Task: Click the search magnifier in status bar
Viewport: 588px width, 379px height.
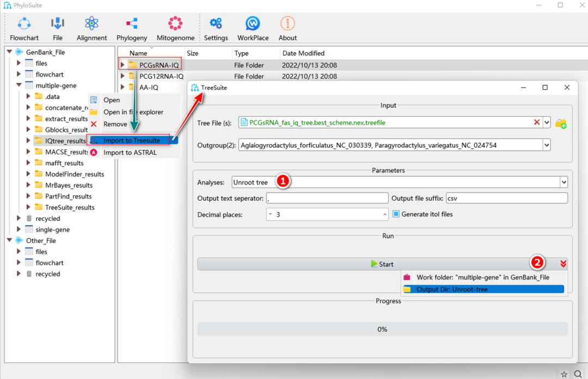Action: click(x=578, y=374)
